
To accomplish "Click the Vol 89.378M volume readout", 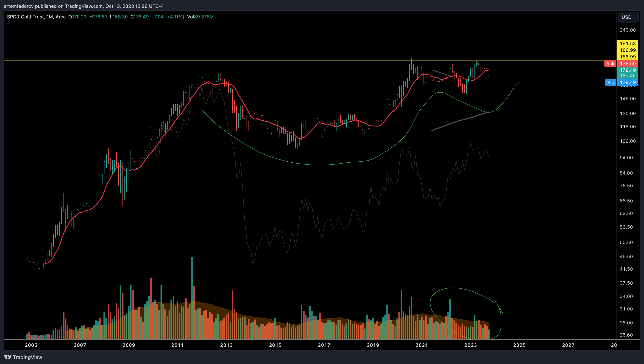I will pos(200,17).
